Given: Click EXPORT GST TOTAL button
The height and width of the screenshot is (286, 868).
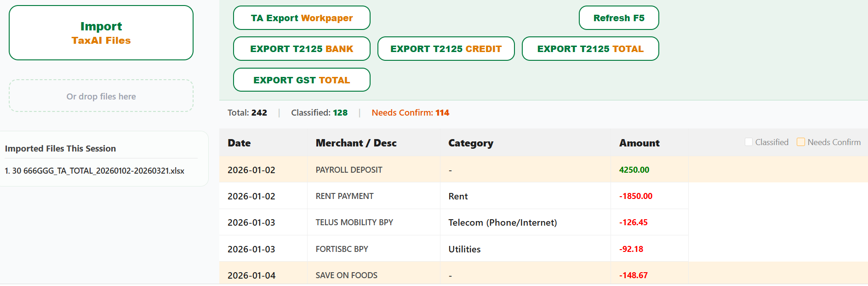Looking at the screenshot, I should [302, 80].
